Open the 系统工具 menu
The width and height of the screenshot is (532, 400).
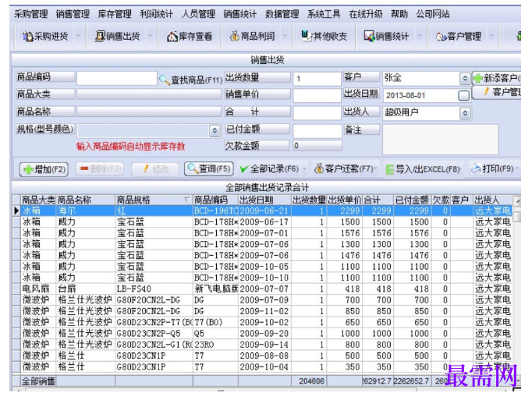click(x=324, y=14)
